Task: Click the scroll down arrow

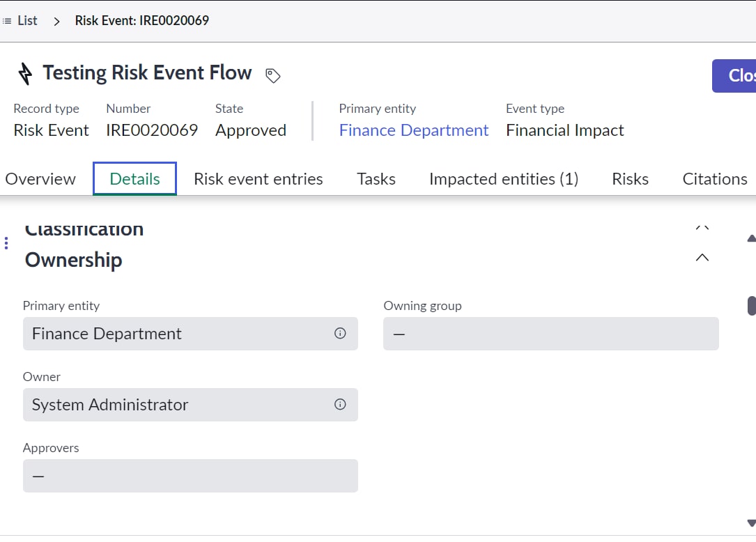Action: [x=751, y=523]
